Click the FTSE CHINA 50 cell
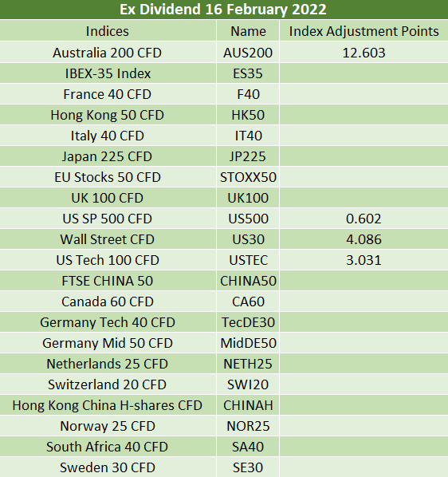This screenshot has width=448, height=477. (x=108, y=281)
